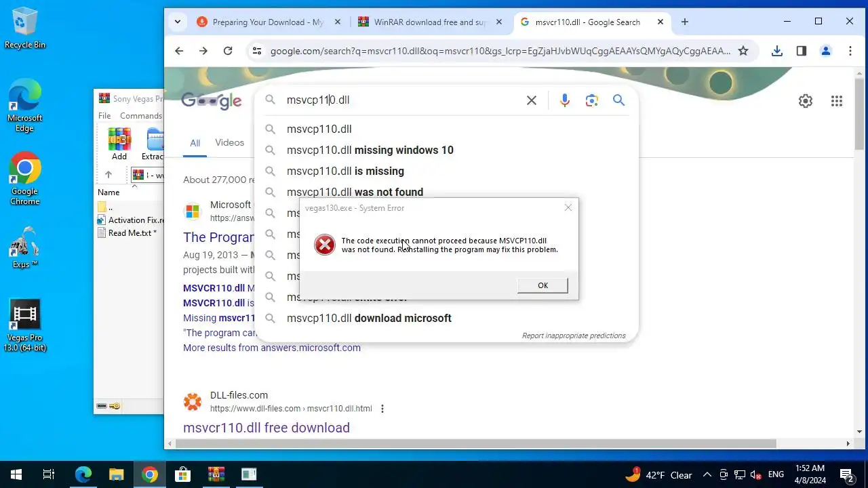Show hidden system tray icons

click(707, 474)
